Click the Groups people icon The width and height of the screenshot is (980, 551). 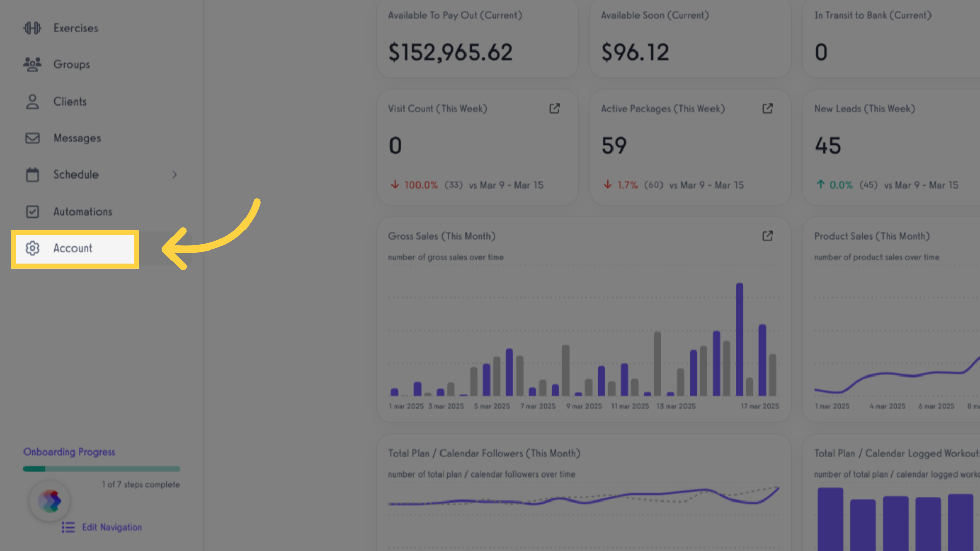point(32,64)
